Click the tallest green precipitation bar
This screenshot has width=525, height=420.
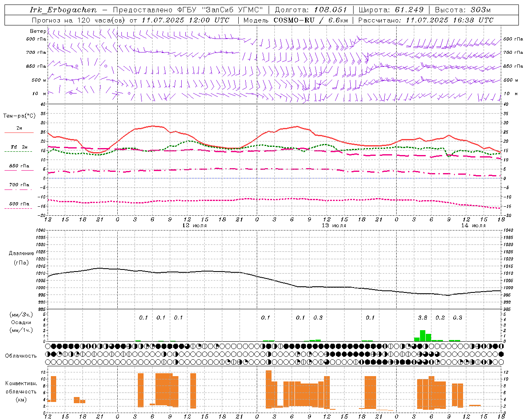click(x=422, y=336)
